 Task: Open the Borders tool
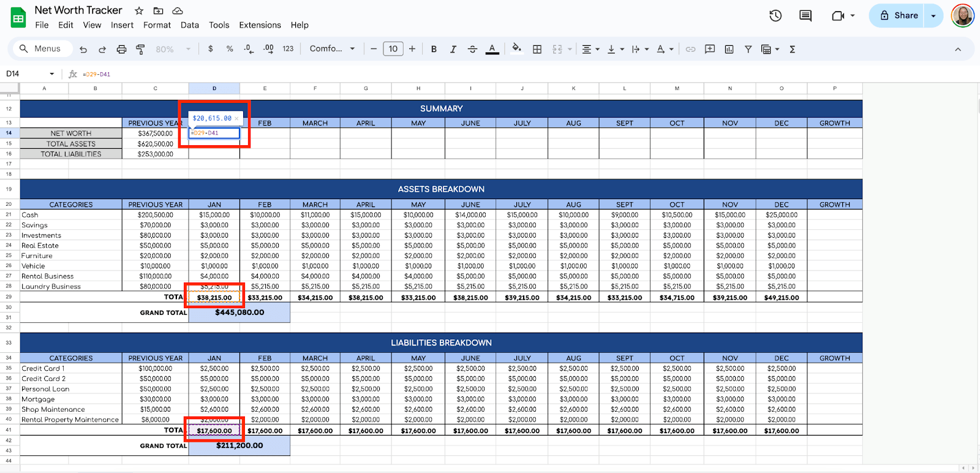[x=537, y=49]
